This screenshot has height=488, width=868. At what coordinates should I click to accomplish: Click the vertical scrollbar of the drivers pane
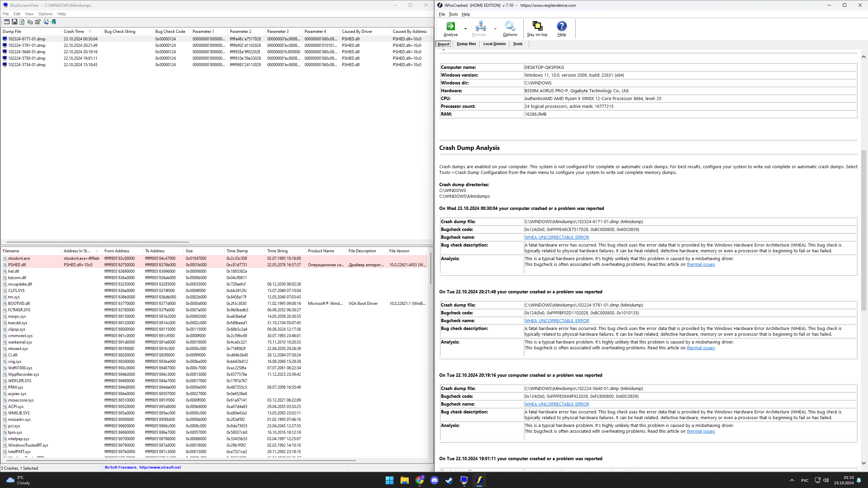pos(431,269)
